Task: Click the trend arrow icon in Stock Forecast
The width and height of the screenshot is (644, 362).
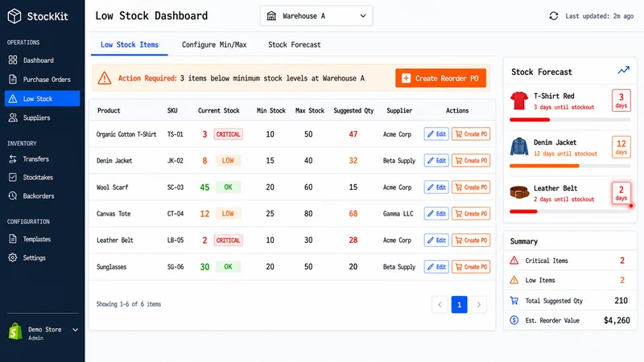Action: (x=623, y=71)
